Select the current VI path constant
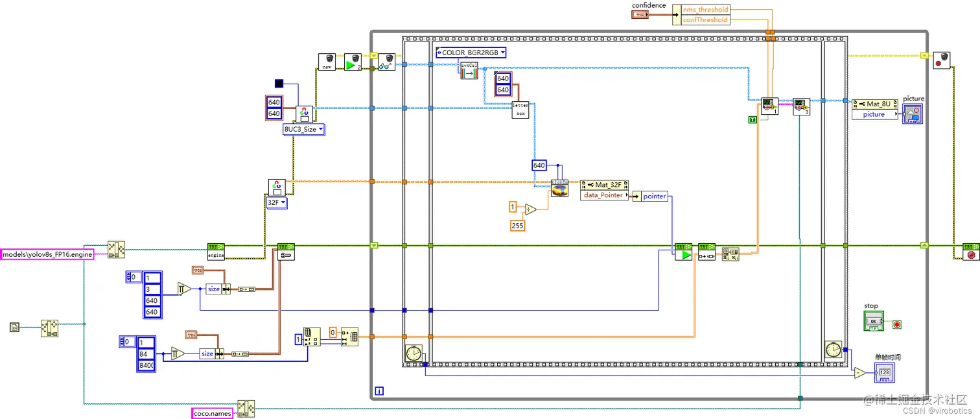 coord(14,328)
